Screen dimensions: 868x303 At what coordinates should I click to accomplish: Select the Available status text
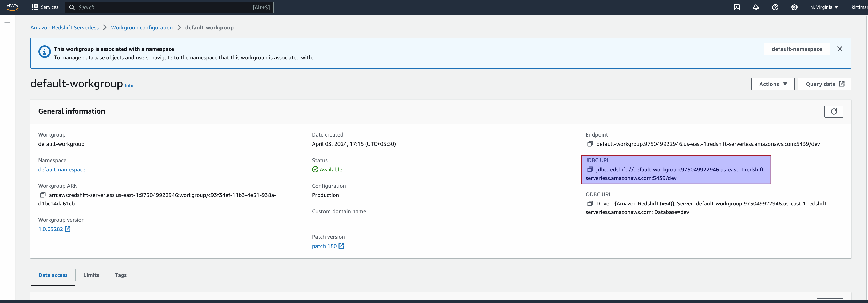click(x=330, y=169)
